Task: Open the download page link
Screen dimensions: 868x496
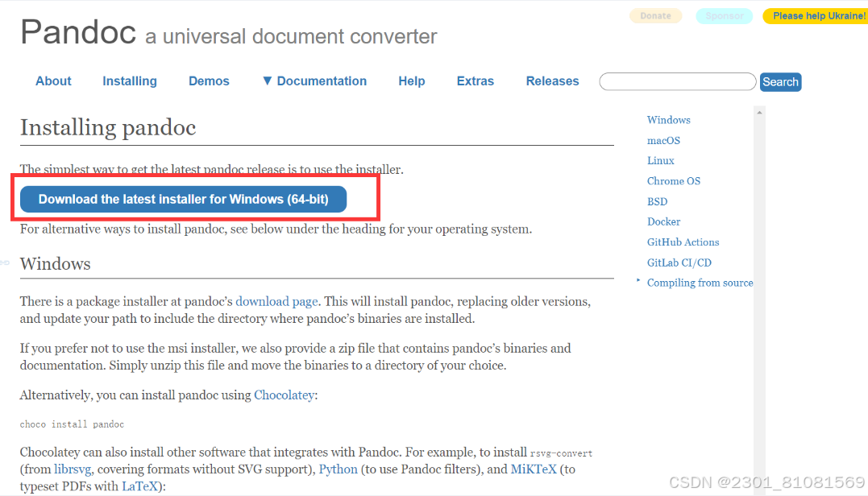Action: pyautogui.click(x=276, y=301)
